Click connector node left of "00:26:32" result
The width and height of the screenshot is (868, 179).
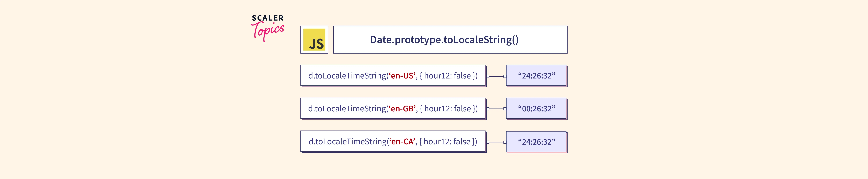pos(505,109)
